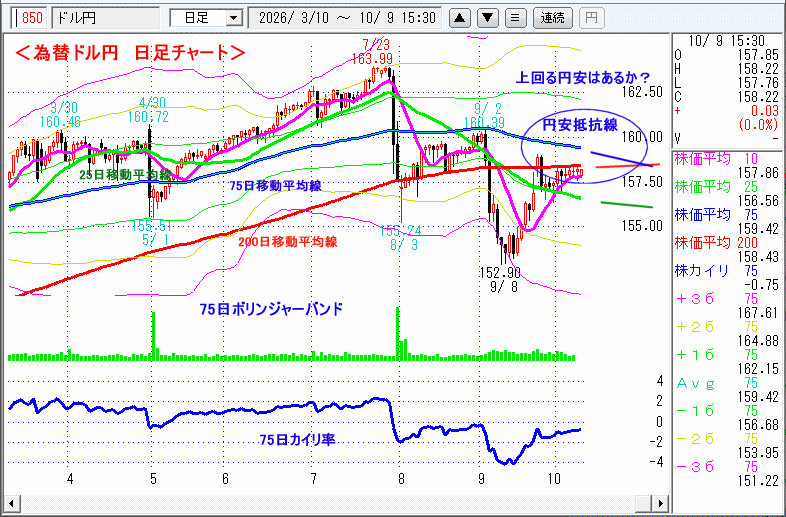Click the 200日移動平均線 label

click(x=287, y=242)
